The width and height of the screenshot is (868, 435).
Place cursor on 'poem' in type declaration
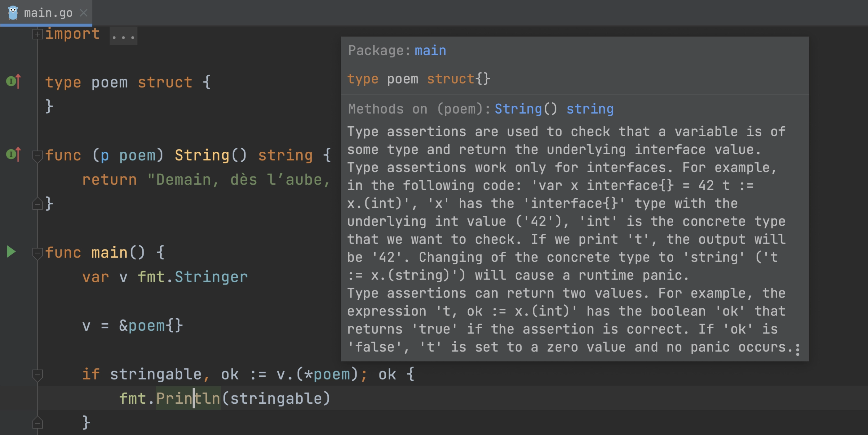coord(109,82)
